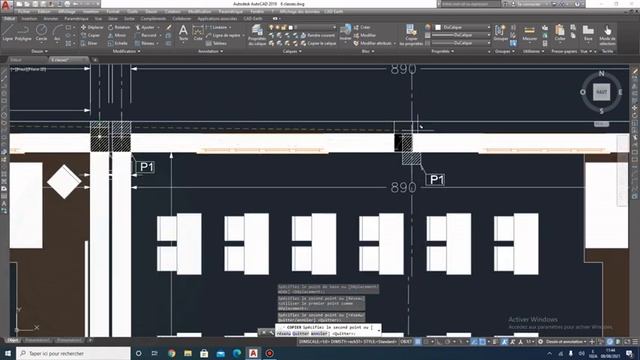Insert a Tableau annotation

coord(216,43)
